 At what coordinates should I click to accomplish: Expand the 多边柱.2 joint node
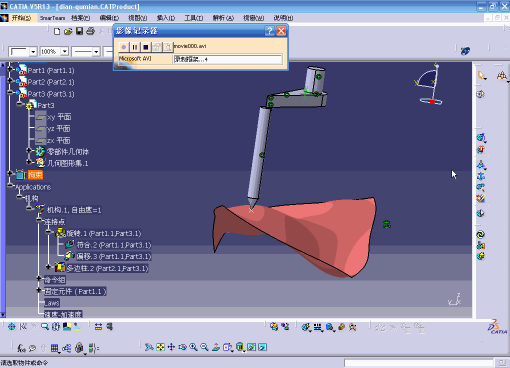click(x=49, y=267)
